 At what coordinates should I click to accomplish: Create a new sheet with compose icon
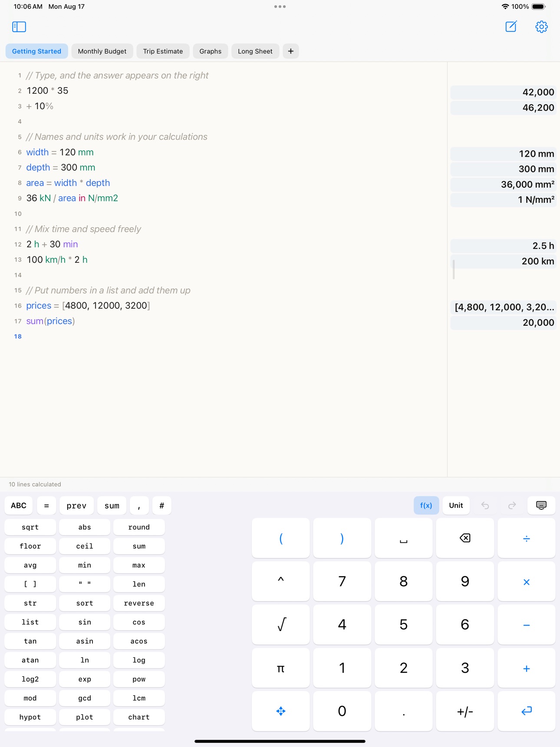click(x=511, y=27)
